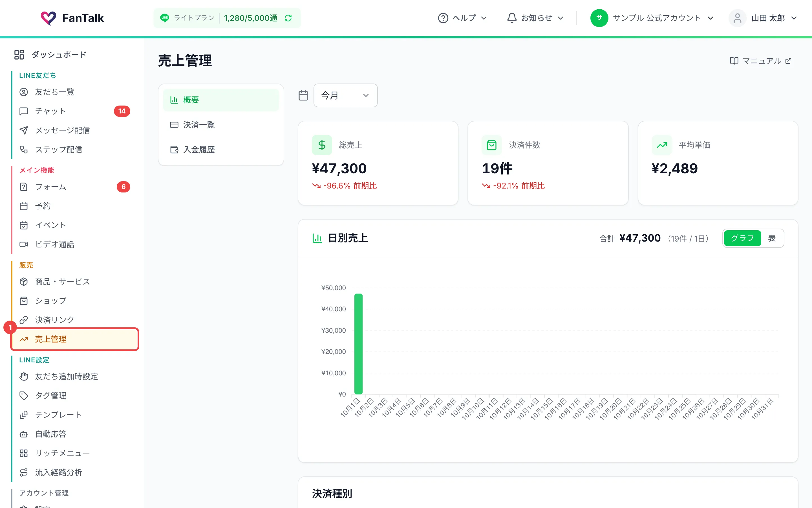Select 売上管理 in the sidebar
This screenshot has width=812, height=508.
(x=75, y=339)
